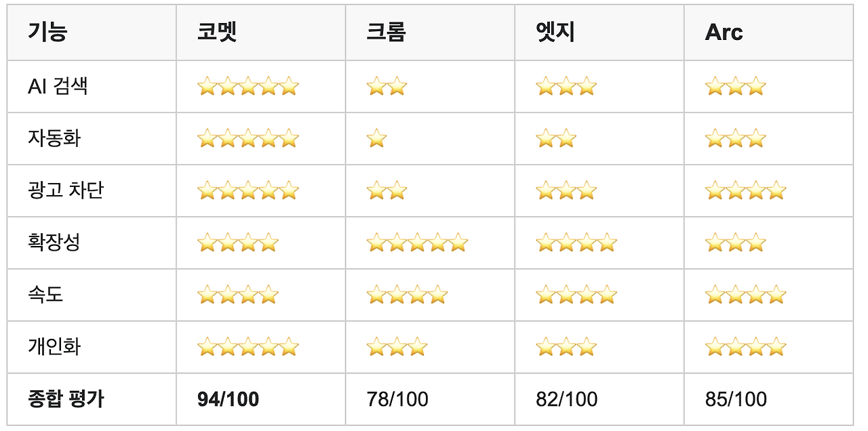Click the 종합 평가 row label
Screen dimensions: 868x431
click(x=66, y=399)
